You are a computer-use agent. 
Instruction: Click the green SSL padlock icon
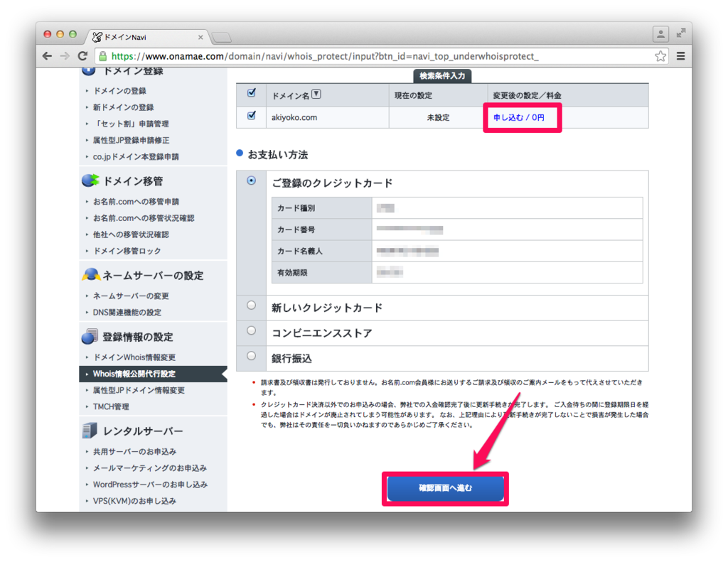(x=102, y=56)
